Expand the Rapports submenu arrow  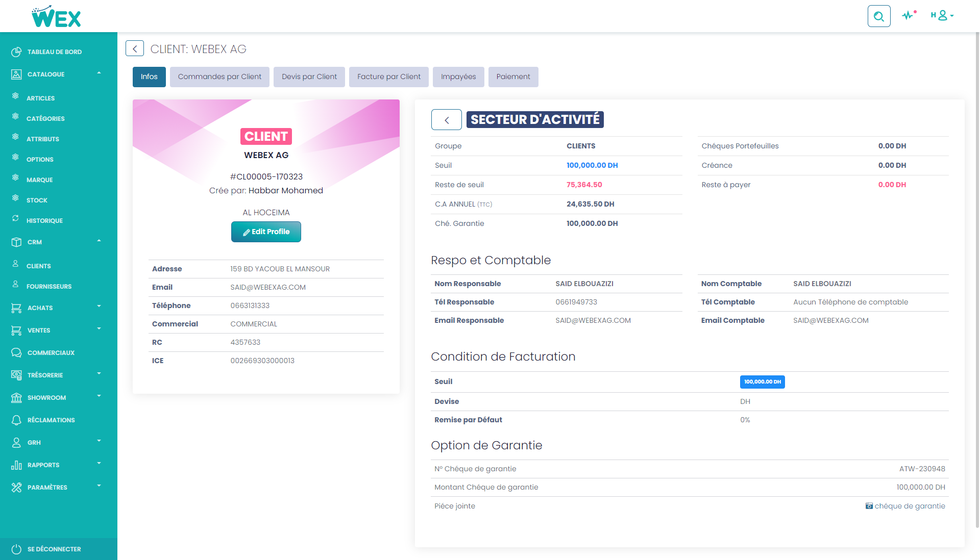tap(99, 463)
